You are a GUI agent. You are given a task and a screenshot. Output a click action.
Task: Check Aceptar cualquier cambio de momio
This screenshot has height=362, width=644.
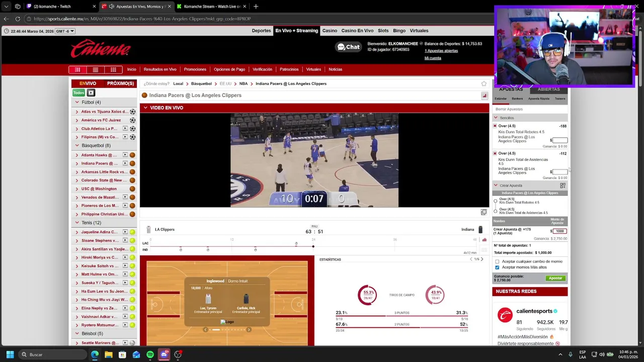(497, 261)
